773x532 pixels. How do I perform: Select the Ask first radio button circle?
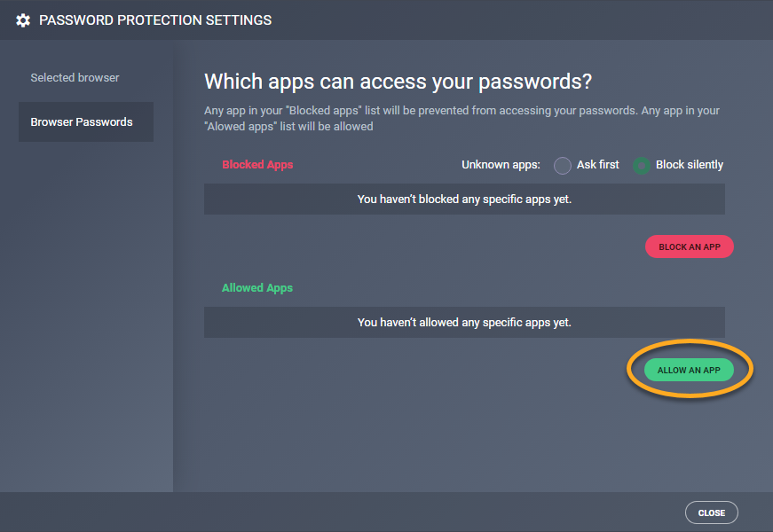(x=563, y=165)
